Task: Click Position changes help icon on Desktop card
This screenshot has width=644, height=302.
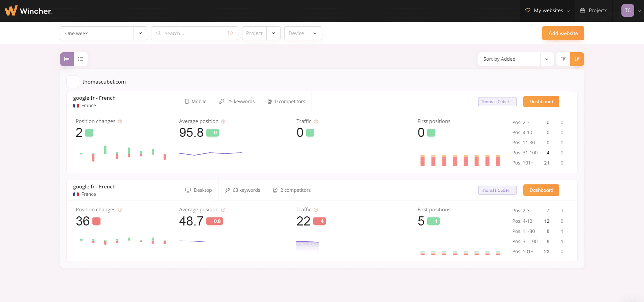Action: click(x=120, y=210)
